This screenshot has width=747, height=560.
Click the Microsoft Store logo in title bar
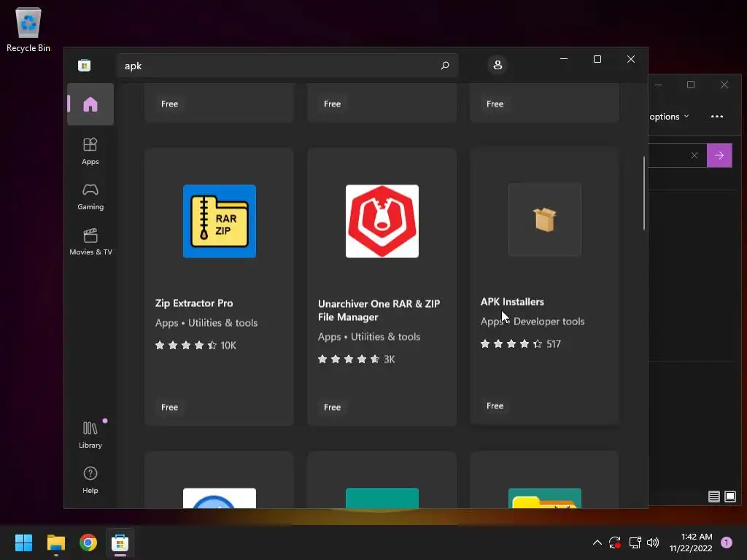tap(85, 65)
